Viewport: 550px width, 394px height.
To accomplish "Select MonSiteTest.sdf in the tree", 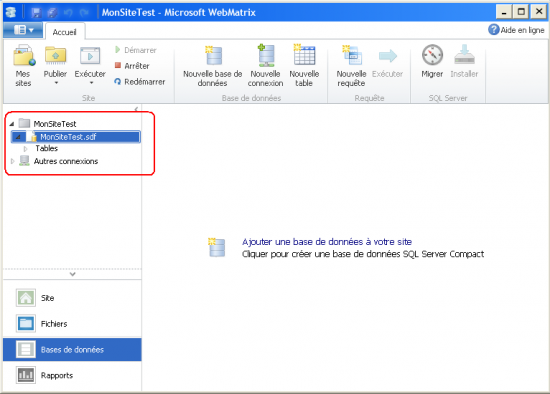I will (x=76, y=137).
